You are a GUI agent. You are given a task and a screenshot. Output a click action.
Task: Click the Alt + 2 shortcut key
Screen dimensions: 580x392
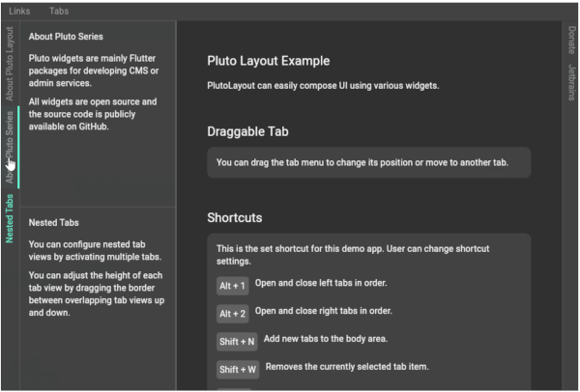coord(232,314)
